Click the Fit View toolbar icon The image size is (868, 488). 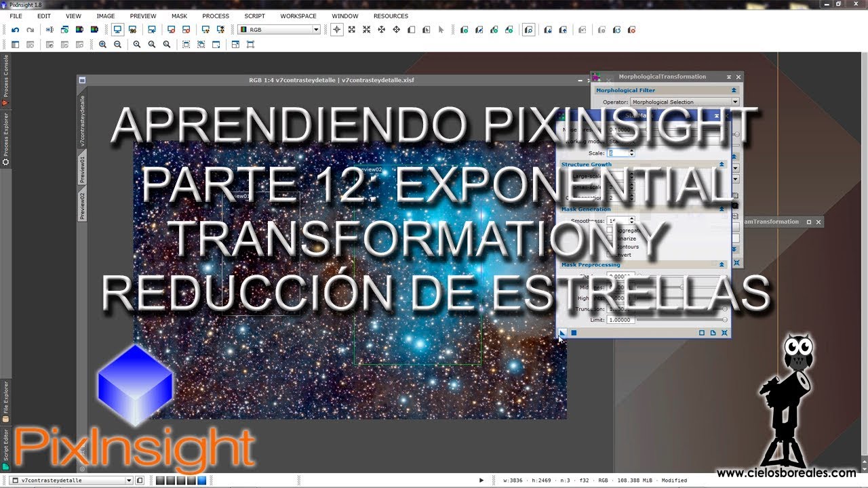tap(186, 45)
